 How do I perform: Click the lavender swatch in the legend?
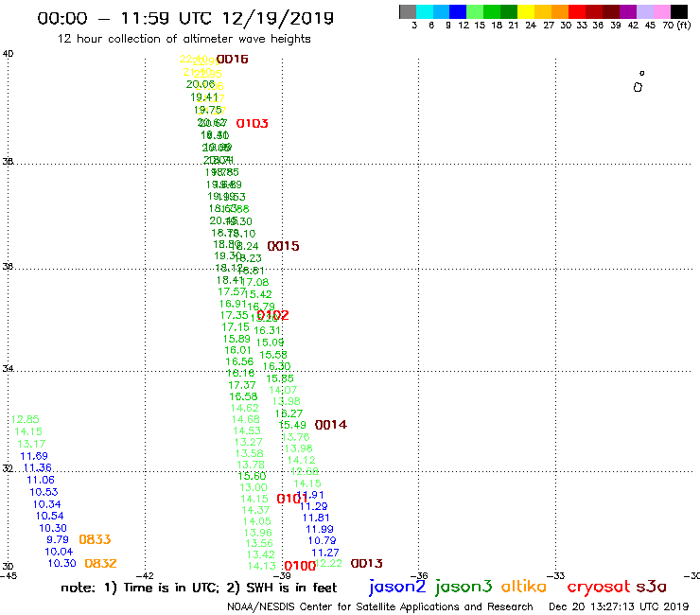pyautogui.click(x=644, y=11)
